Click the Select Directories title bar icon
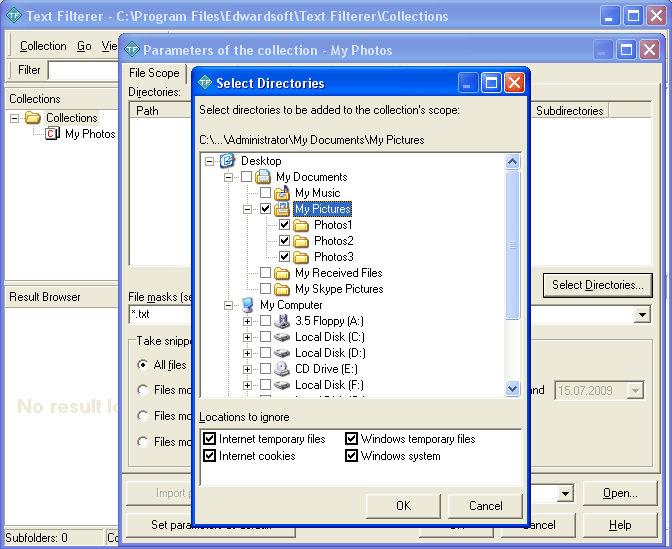 (205, 83)
